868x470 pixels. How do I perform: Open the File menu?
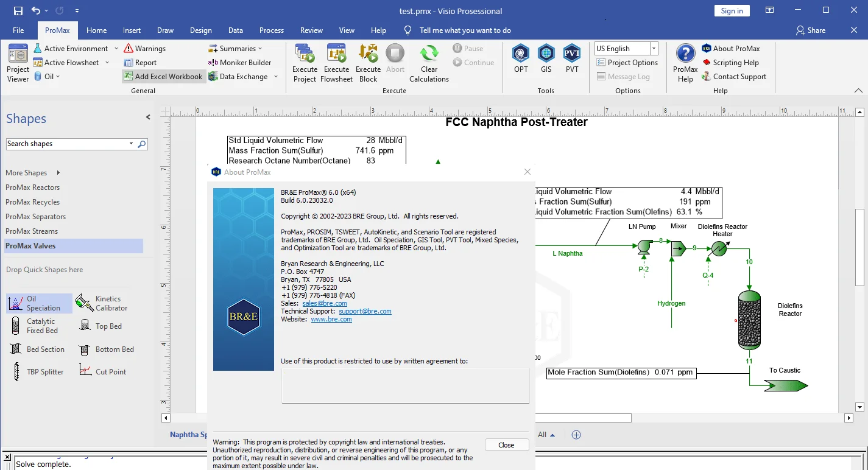(18, 30)
